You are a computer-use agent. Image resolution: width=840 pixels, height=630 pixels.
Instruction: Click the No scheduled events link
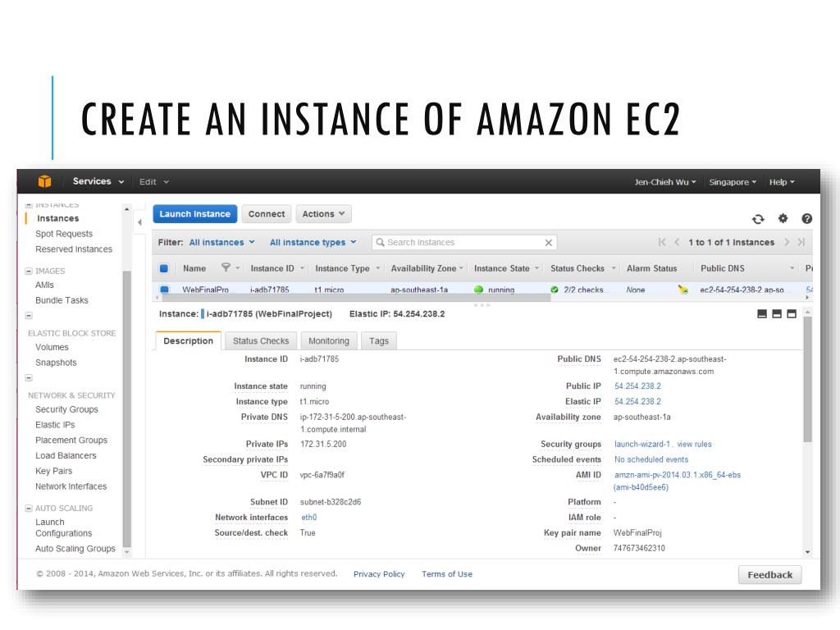(x=651, y=459)
